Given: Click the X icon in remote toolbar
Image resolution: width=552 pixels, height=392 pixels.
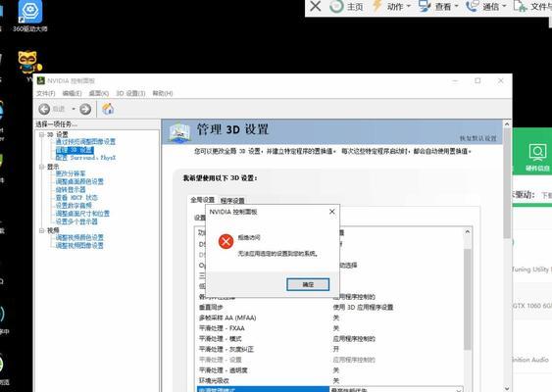Looking at the screenshot, I should 316,6.
